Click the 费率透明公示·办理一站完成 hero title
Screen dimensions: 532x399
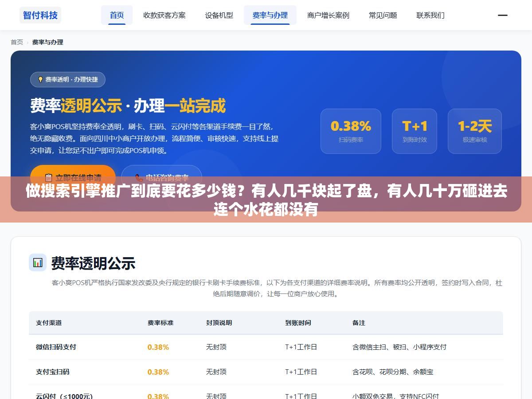(x=128, y=106)
